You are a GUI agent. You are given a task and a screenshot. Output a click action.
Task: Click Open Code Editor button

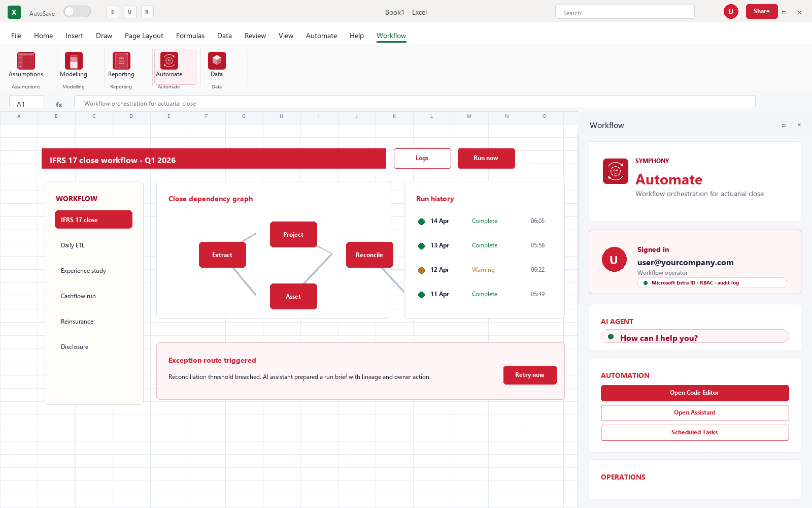(x=695, y=393)
